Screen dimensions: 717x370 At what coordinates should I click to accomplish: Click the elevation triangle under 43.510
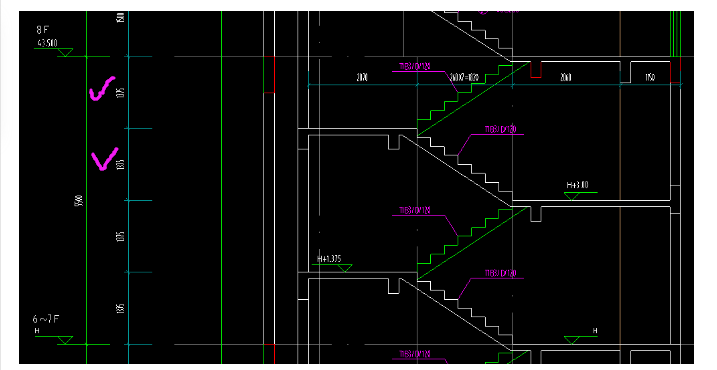coord(65,53)
